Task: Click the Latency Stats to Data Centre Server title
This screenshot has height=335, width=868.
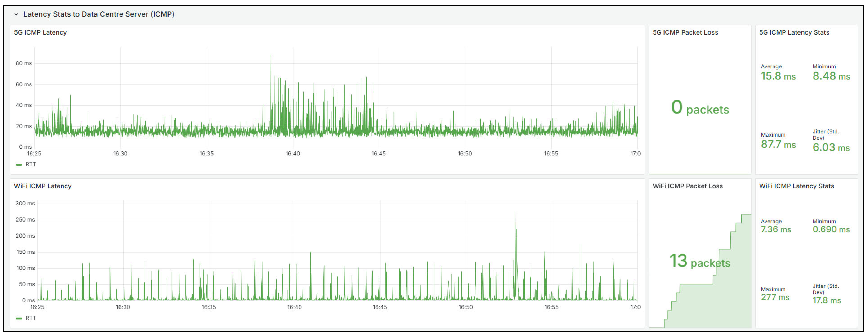Action: pos(99,14)
